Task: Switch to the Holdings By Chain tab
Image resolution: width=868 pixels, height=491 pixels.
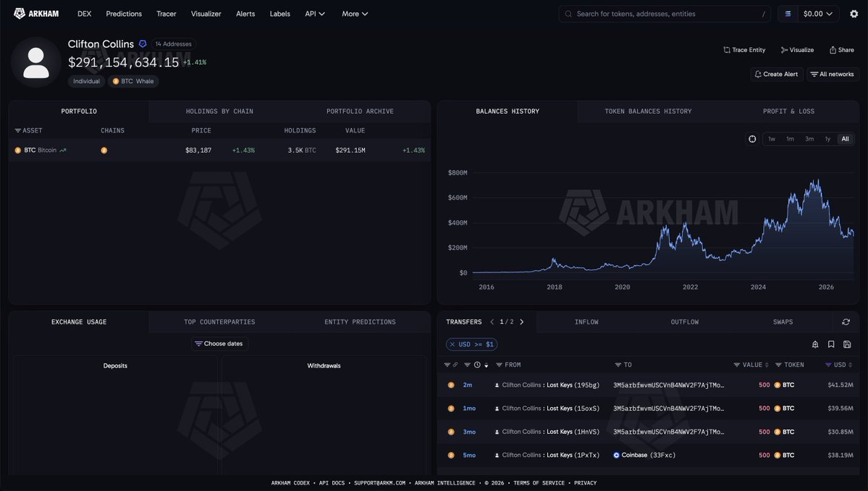Action: [x=219, y=112]
